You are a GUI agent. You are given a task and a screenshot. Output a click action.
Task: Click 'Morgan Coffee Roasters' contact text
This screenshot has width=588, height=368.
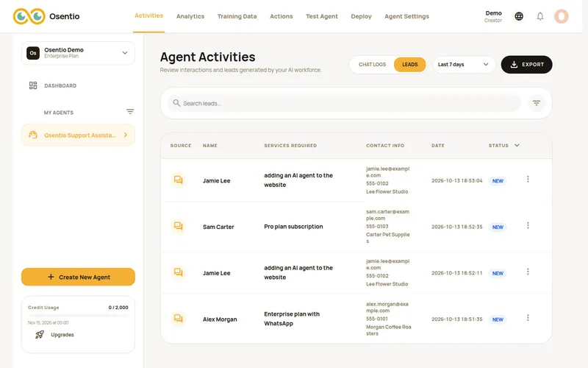click(389, 330)
